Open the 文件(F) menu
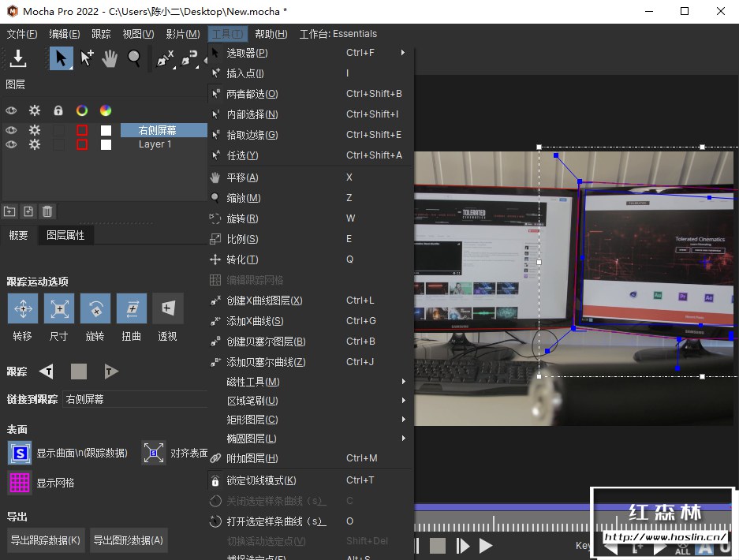The height and width of the screenshot is (560, 739). coord(21,34)
